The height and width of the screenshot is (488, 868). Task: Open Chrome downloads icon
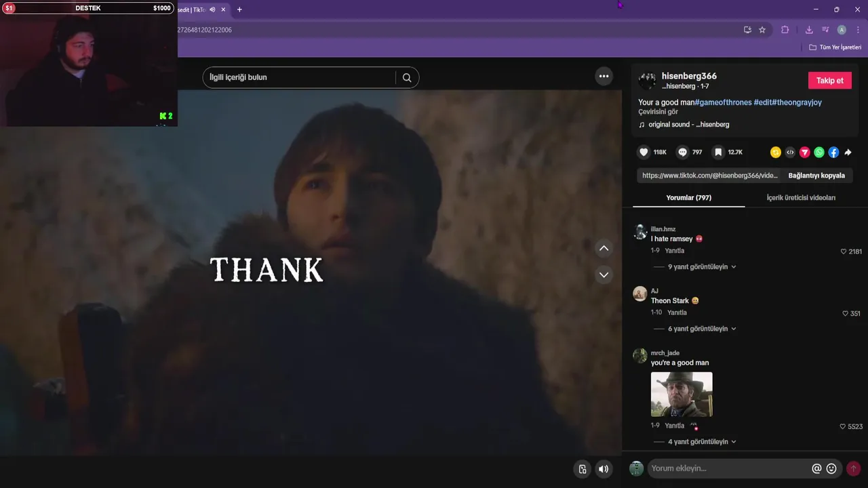pos(809,30)
